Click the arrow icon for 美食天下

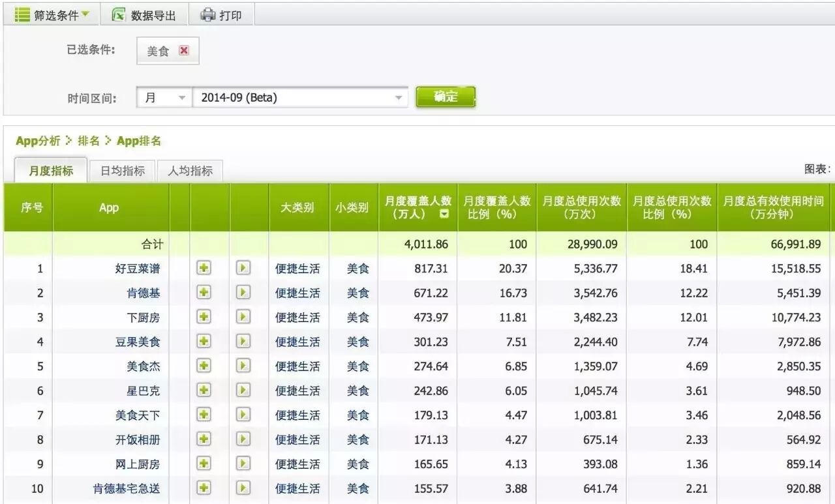243,415
